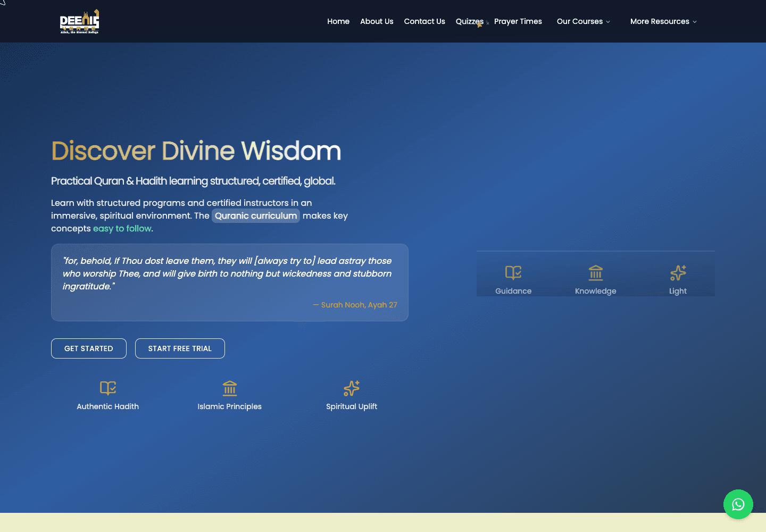Click the Authentic Hadith label
This screenshot has width=766, height=532.
[108, 406]
